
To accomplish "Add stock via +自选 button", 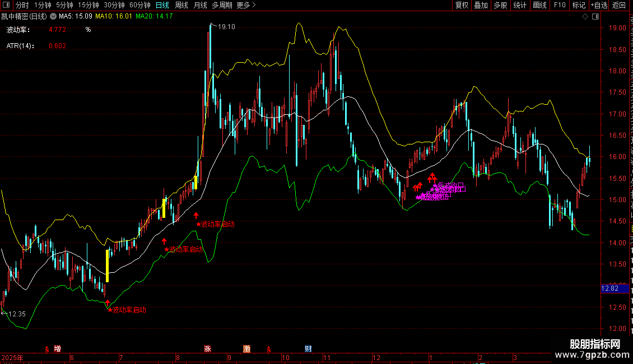I will coord(599,5).
